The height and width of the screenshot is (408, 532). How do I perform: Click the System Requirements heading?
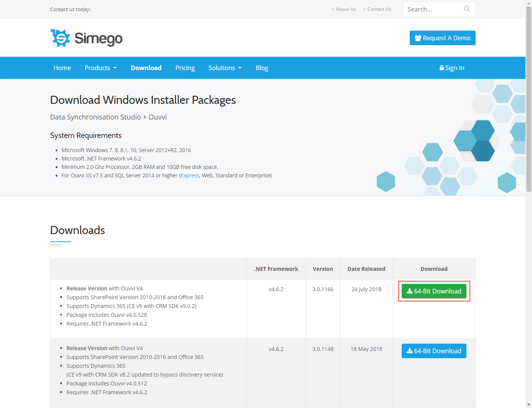pyautogui.click(x=86, y=135)
